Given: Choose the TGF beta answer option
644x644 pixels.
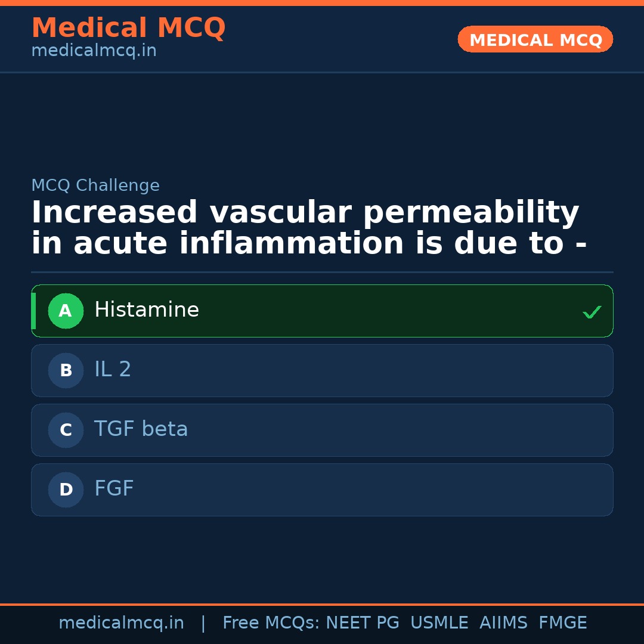Looking at the screenshot, I should [322, 430].
